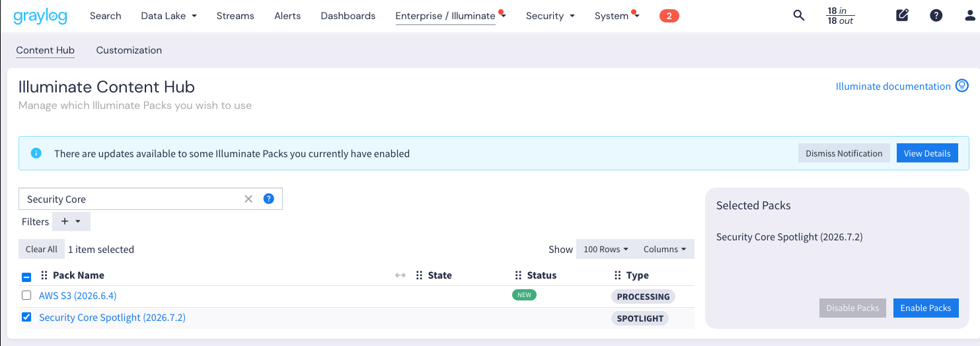Viewport: 980px width, 346px height.
Task: Switch to the Content Hub tab
Action: [45, 50]
